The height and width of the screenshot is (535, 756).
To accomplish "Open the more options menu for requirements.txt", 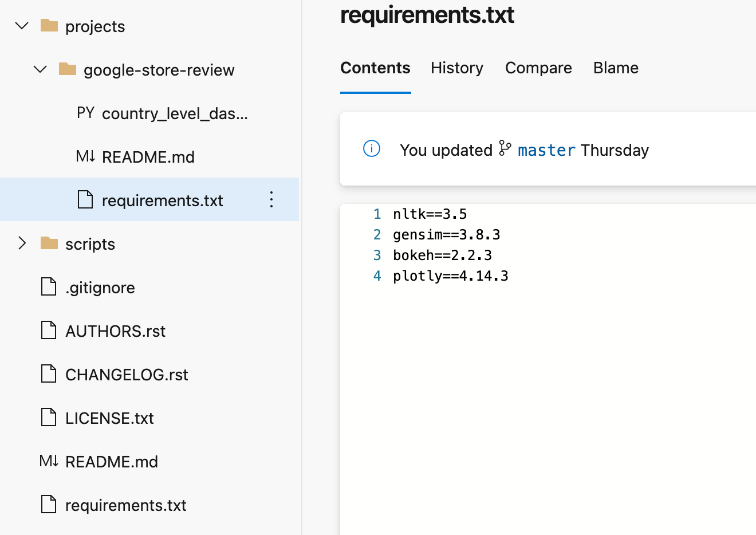I will [x=271, y=200].
